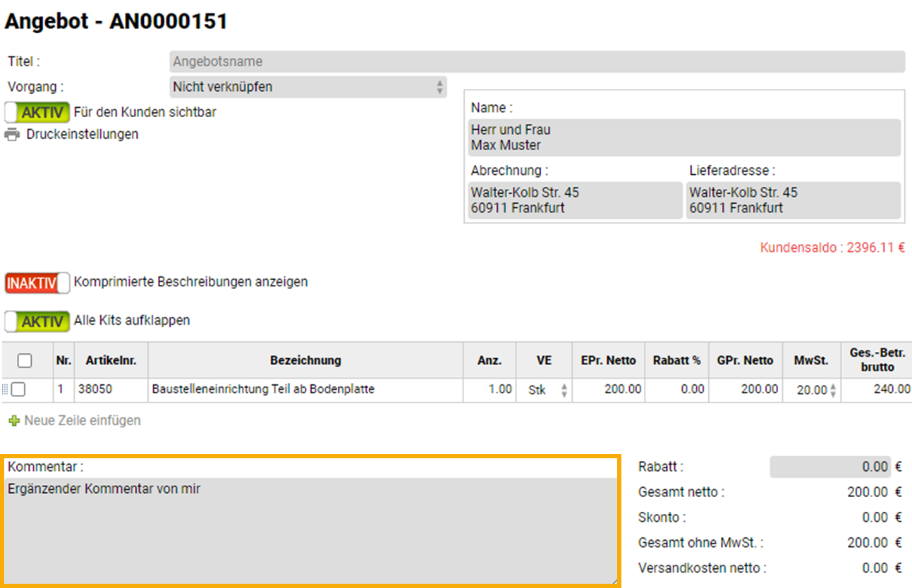Screen dimensions: 912x588
Task: Open Druckeinstellungen link
Action: point(82,134)
